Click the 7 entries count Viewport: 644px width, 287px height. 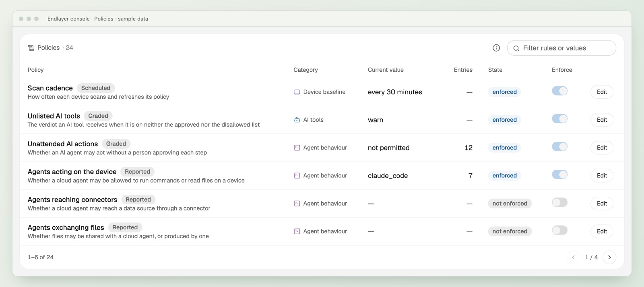471,175
